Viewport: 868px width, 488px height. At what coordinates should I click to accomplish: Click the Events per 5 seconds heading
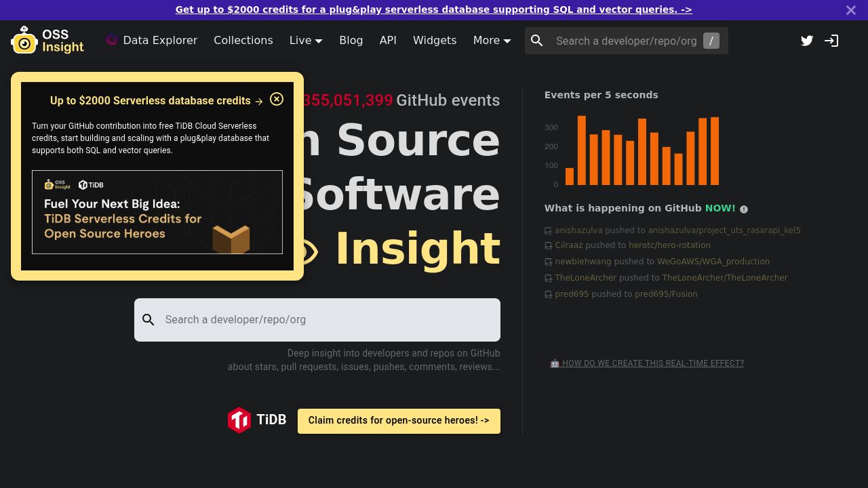click(x=601, y=95)
